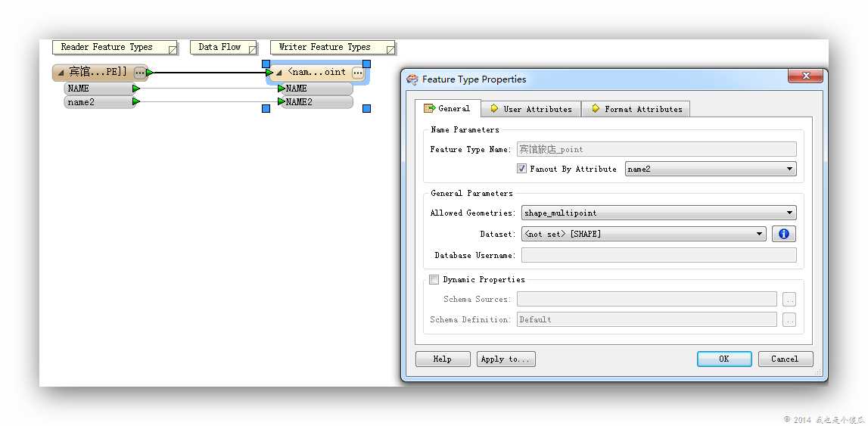
Task: Click the reader name2 attribute output arrow
Action: (x=136, y=101)
